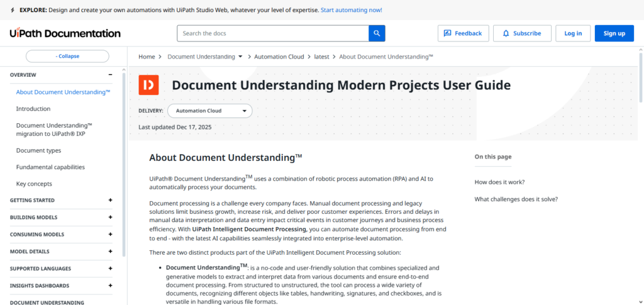Open the Automation Cloud delivery dropdown
Image resolution: width=644 pixels, height=305 pixels.
(210, 111)
